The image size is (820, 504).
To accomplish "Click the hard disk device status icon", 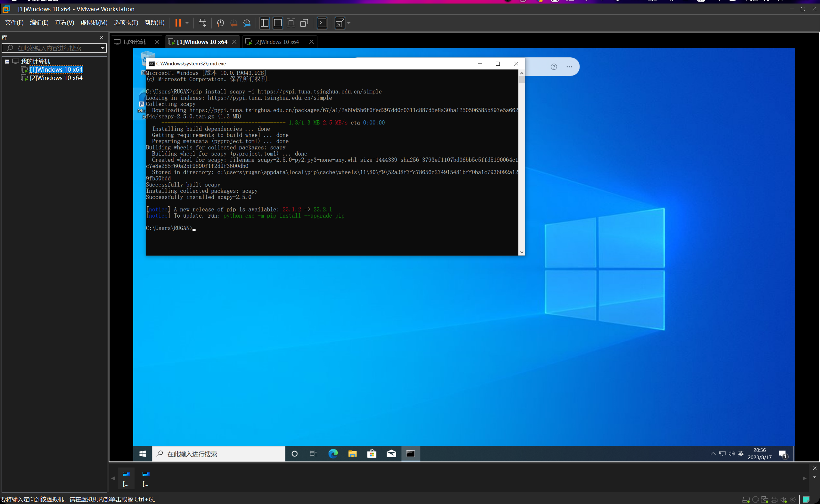I will 746,500.
